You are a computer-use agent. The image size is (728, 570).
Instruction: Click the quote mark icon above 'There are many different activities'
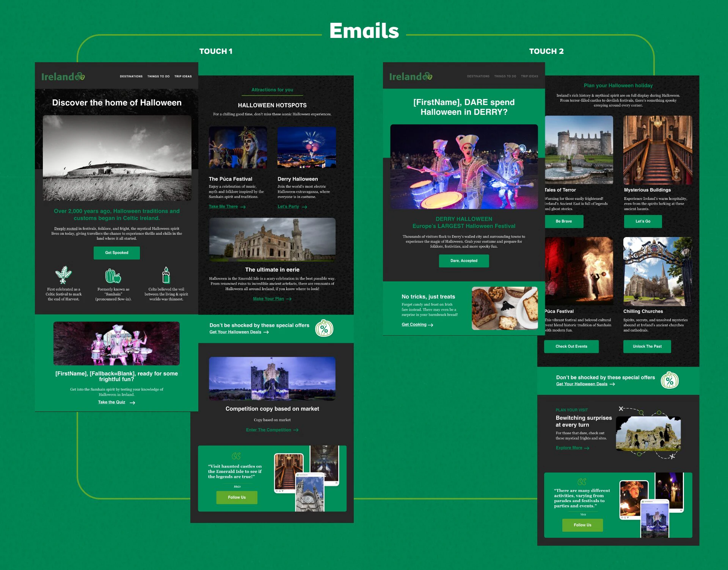(x=582, y=482)
